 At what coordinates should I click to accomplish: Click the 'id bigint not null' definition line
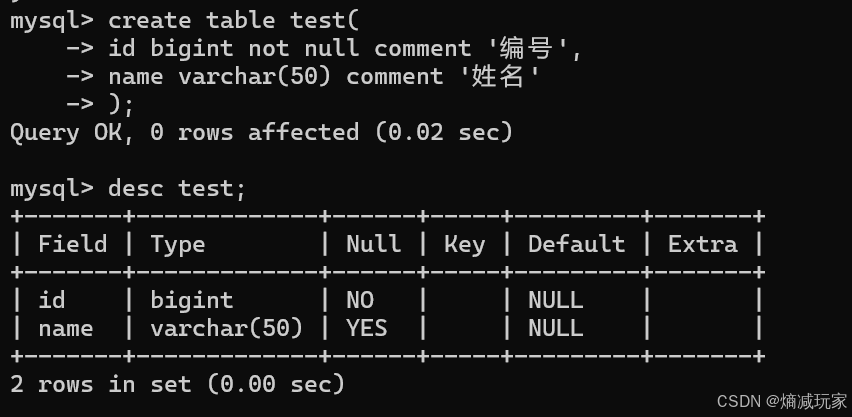coord(345,49)
